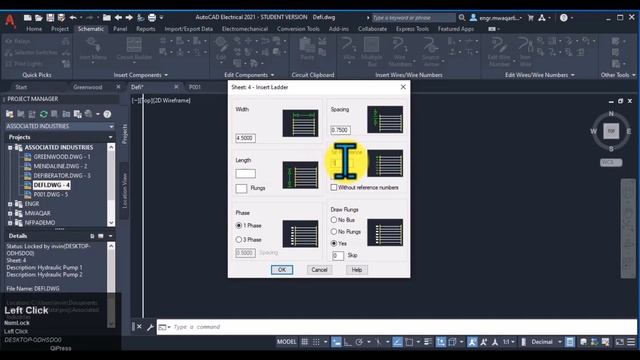Open the Reports ribbon tab

click(x=146, y=29)
